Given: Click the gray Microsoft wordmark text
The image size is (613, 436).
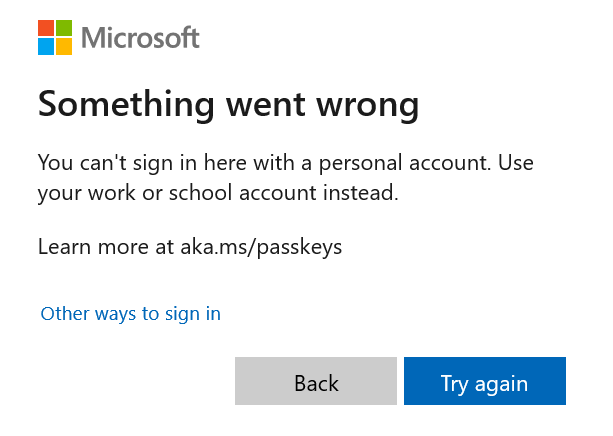Looking at the screenshot, I should pyautogui.click(x=140, y=38).
